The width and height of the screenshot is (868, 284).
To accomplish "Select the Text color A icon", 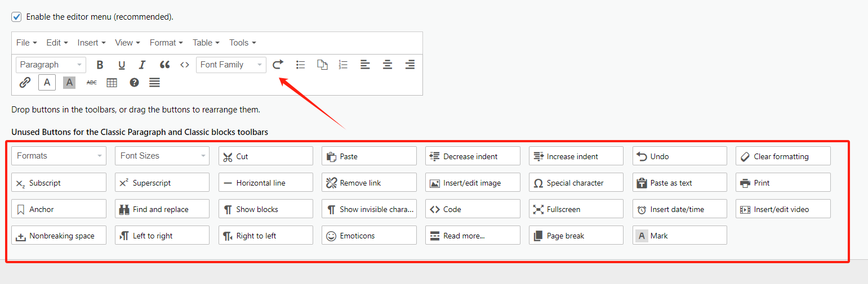I will click(47, 83).
